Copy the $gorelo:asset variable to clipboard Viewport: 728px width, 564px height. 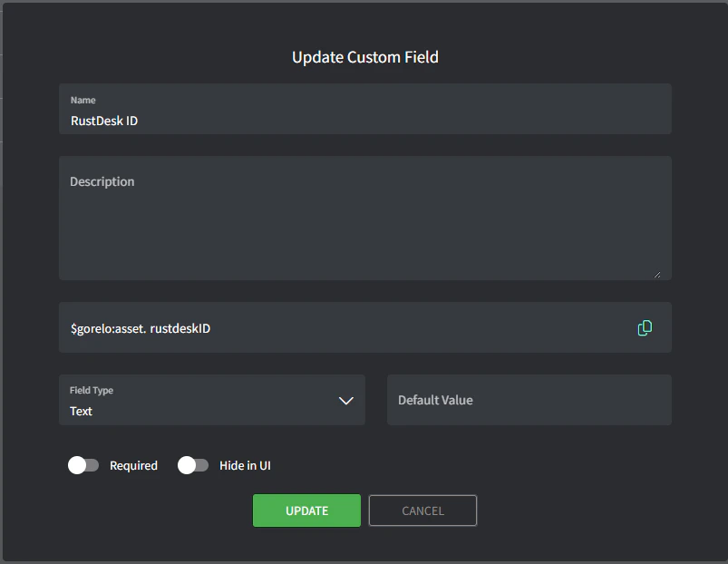tap(645, 328)
